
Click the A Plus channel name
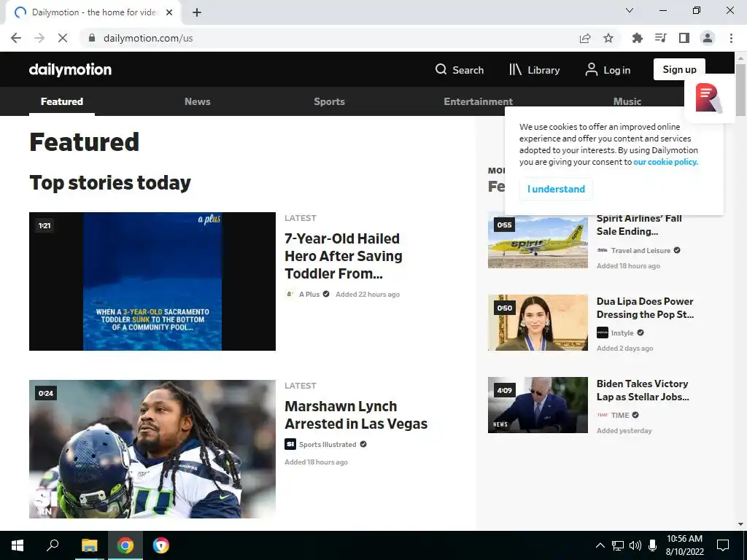(x=309, y=295)
